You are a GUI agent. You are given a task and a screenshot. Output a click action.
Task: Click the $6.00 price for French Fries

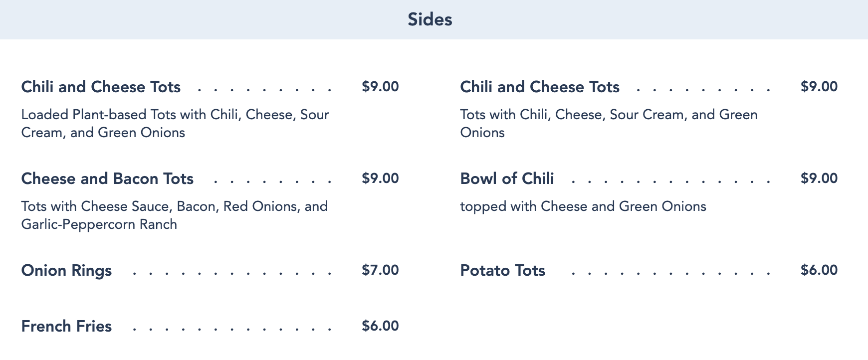[380, 326]
